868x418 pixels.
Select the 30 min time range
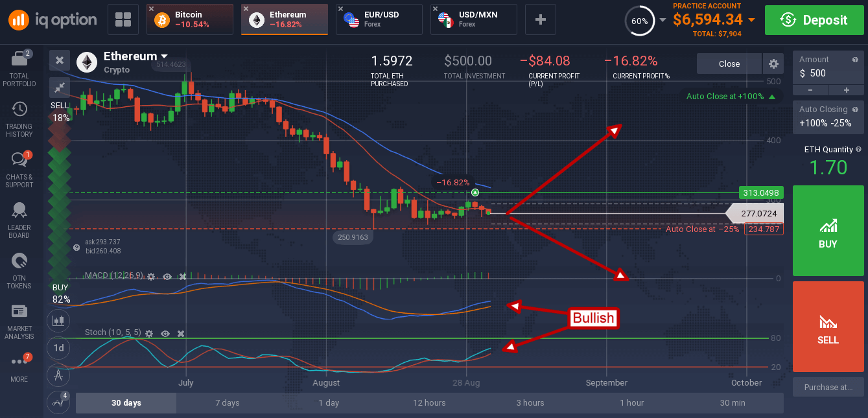(733, 402)
